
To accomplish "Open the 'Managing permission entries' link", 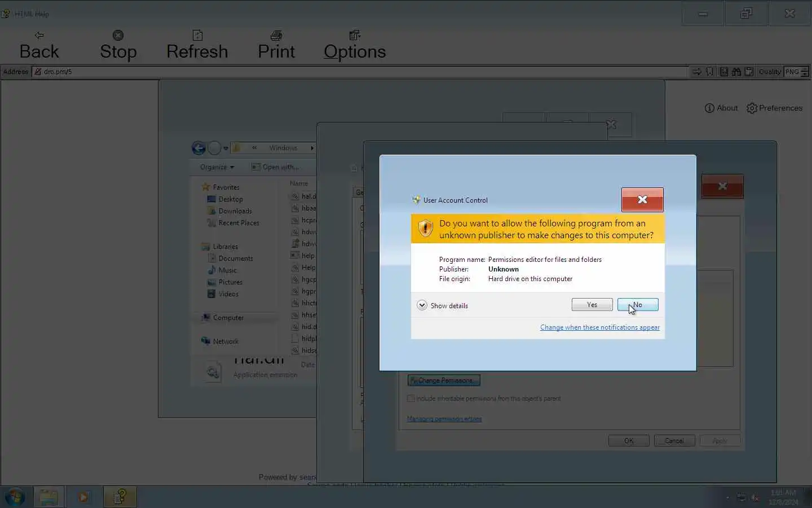I will point(444,419).
